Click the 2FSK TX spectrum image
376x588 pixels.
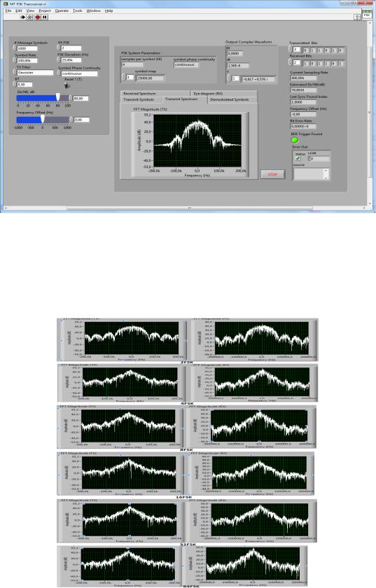click(x=121, y=339)
